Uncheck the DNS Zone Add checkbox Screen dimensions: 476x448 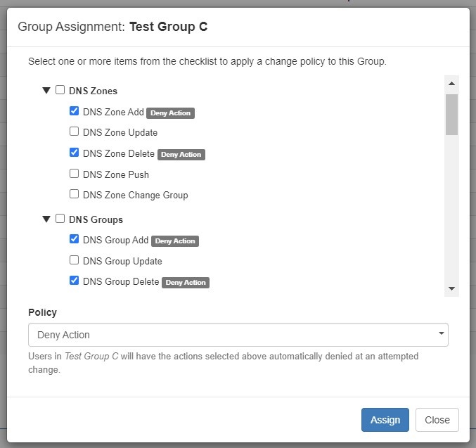pyautogui.click(x=74, y=111)
